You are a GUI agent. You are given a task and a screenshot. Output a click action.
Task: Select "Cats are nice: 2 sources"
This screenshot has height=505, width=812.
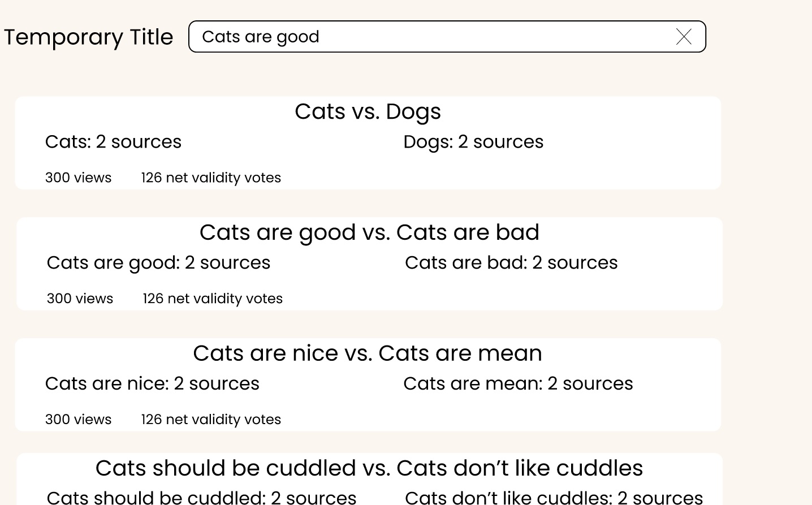pyautogui.click(x=152, y=383)
